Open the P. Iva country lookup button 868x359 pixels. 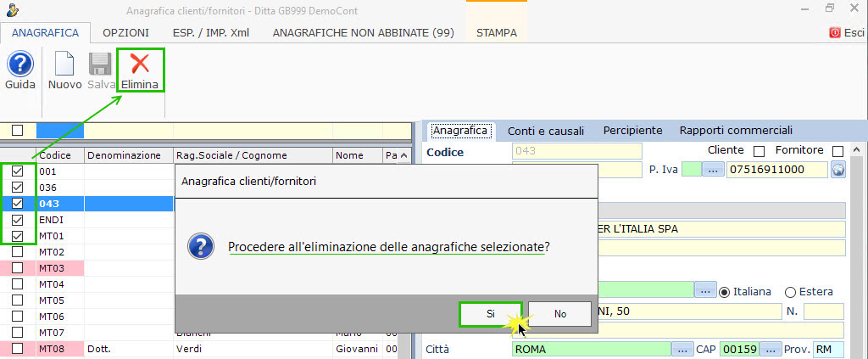(714, 170)
